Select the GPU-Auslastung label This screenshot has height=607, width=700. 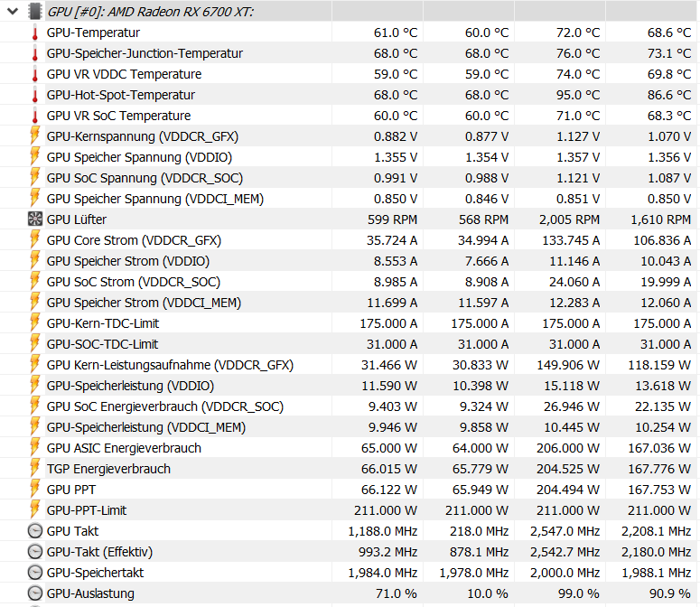(90, 593)
